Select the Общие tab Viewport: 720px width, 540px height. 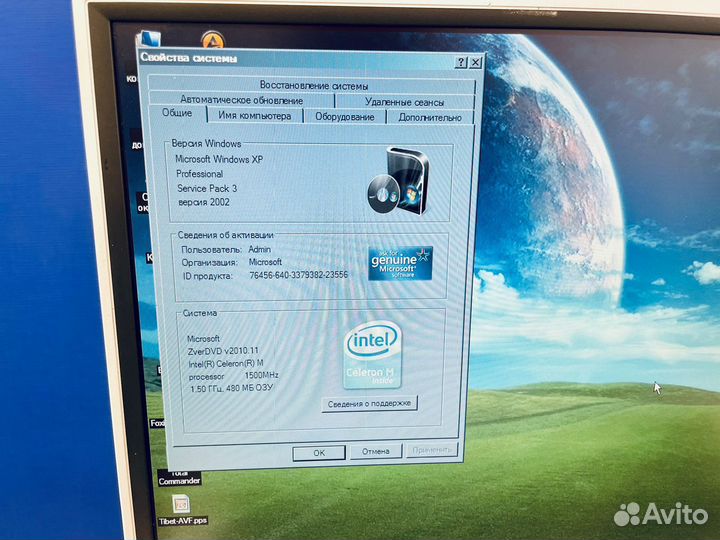(177, 113)
